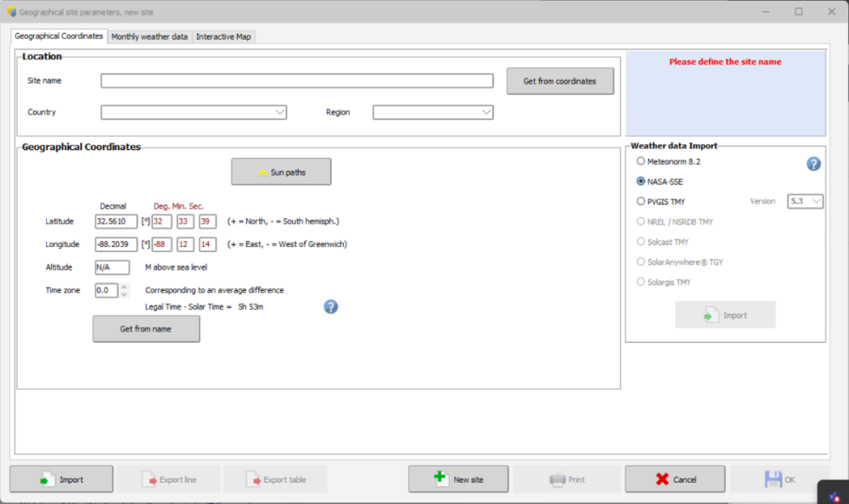Click the Sun paths button
This screenshot has height=504, width=849.
pyautogui.click(x=281, y=172)
